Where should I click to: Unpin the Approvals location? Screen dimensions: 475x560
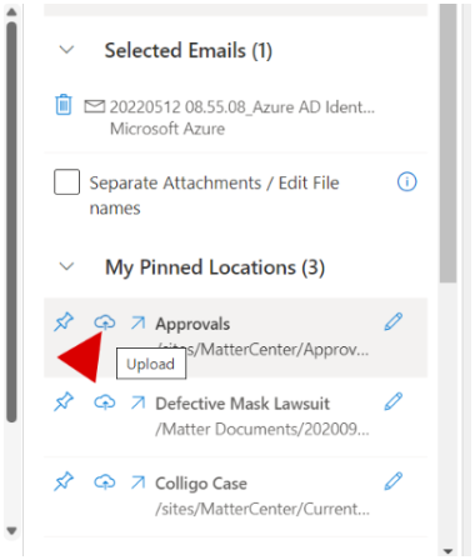click(x=64, y=322)
